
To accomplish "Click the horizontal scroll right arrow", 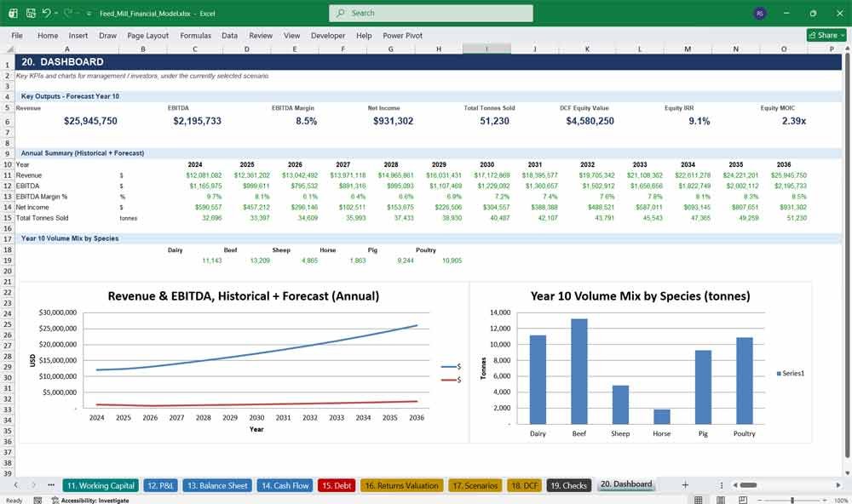I will (838, 485).
